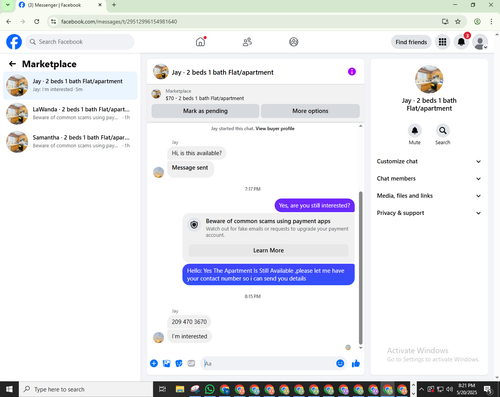Open the emoji picker in message box
This screenshot has width=500, height=397.
[340, 363]
